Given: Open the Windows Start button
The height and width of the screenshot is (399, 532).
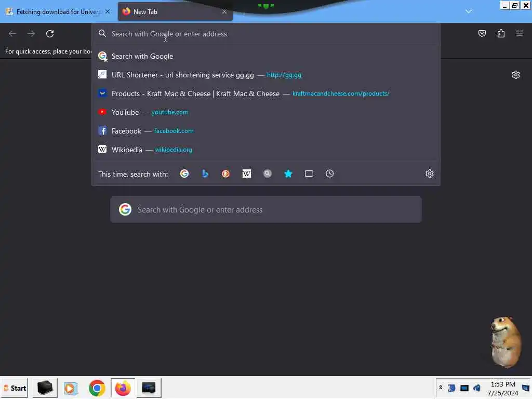Looking at the screenshot, I should (x=15, y=388).
